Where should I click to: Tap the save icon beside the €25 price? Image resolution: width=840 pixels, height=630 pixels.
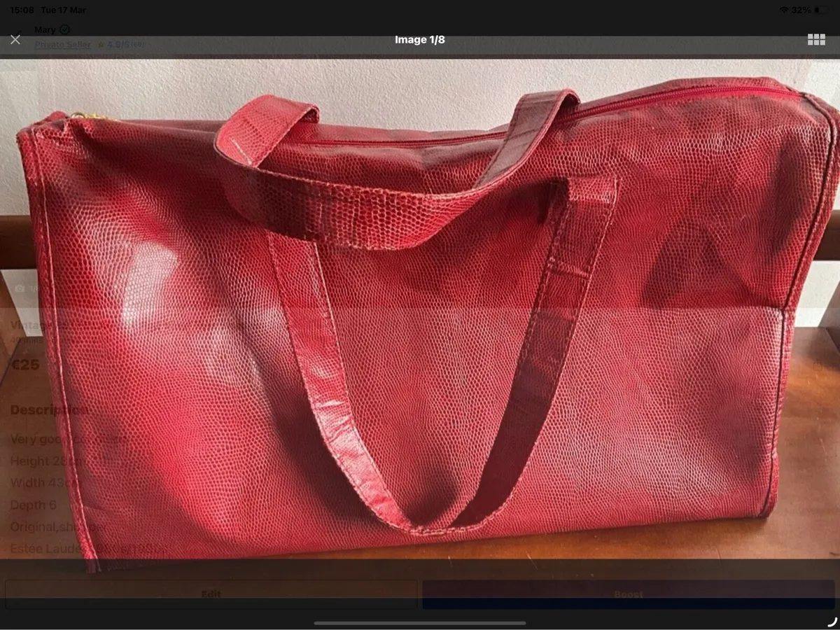pos(819,365)
